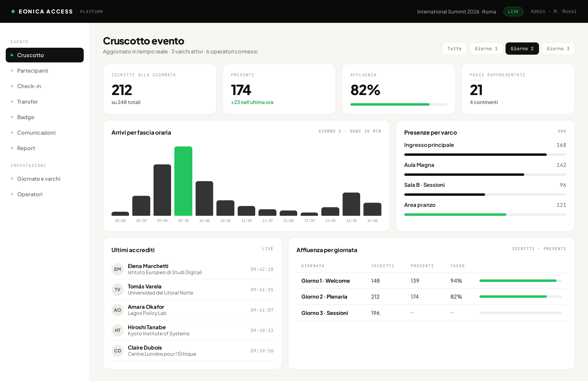Click the green Area pranzo presence bar

coord(485,215)
